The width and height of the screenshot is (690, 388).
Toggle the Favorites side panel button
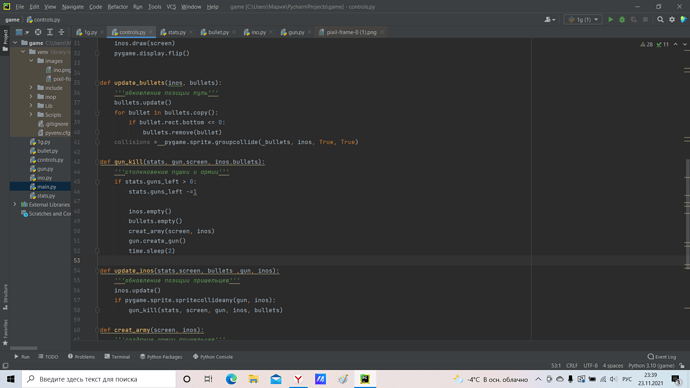click(5, 332)
